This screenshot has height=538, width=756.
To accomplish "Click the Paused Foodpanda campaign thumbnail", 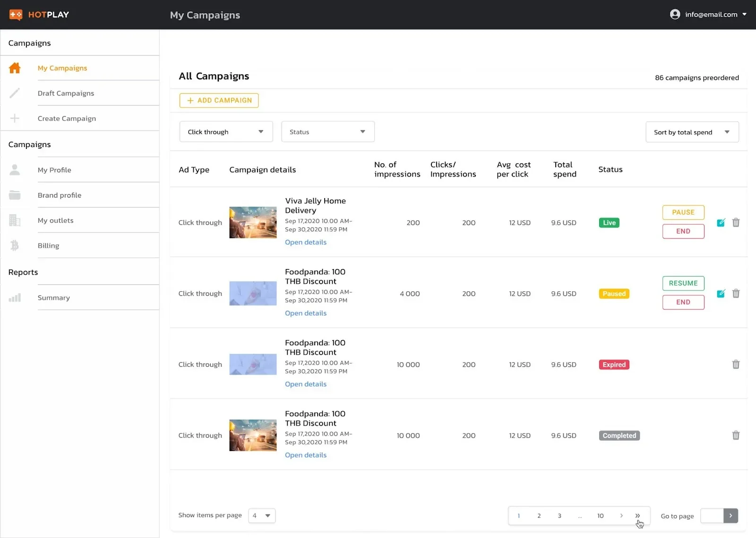I will [253, 293].
